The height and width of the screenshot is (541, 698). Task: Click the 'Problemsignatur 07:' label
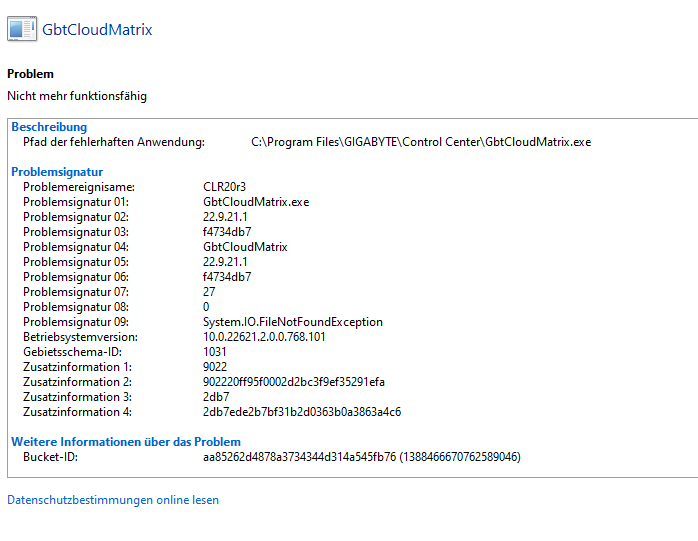[76, 292]
